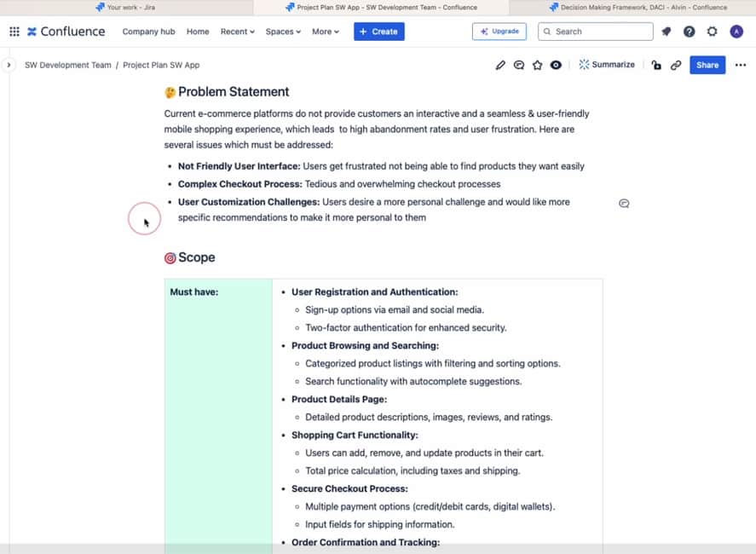Open the help question mark icon
This screenshot has width=756, height=554.
tap(689, 32)
